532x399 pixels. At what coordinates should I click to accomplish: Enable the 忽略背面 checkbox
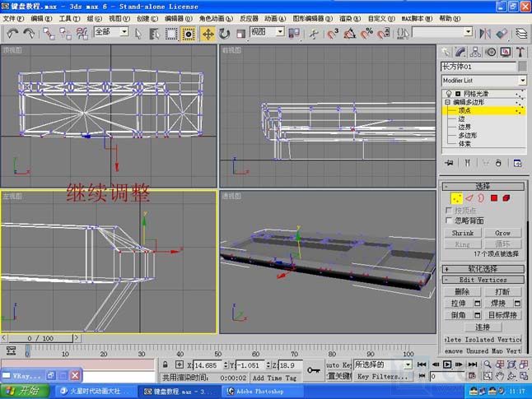tap(449, 220)
